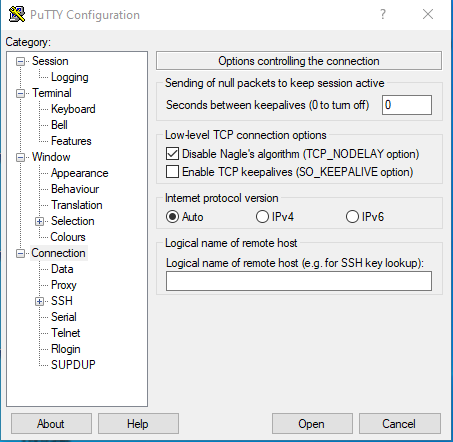Collapse the Window tree node
This screenshot has width=453, height=442.
(20, 157)
